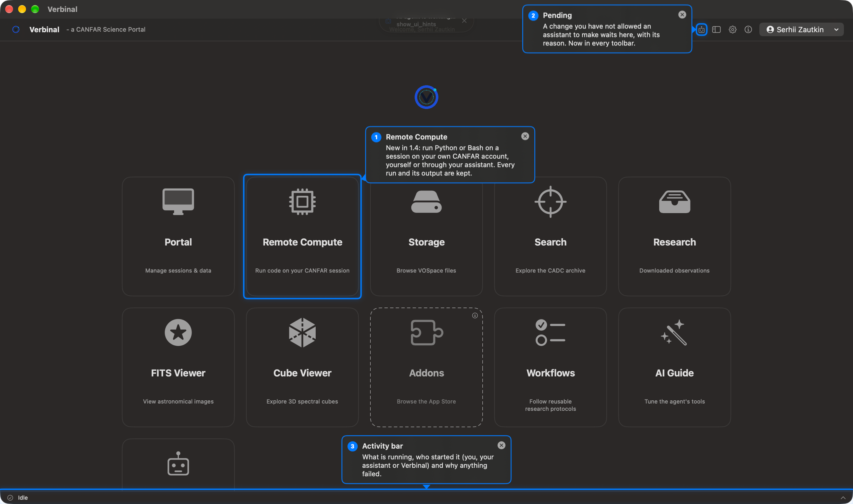Click 'Manage sessions & data' text
Viewport: 853px width, 504px height.
click(x=178, y=271)
